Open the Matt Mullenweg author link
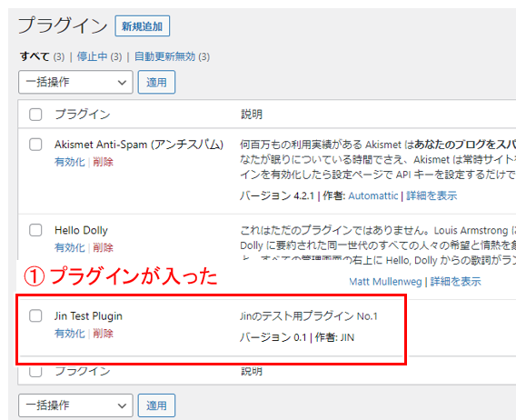The height and width of the screenshot is (420, 516). [385, 282]
